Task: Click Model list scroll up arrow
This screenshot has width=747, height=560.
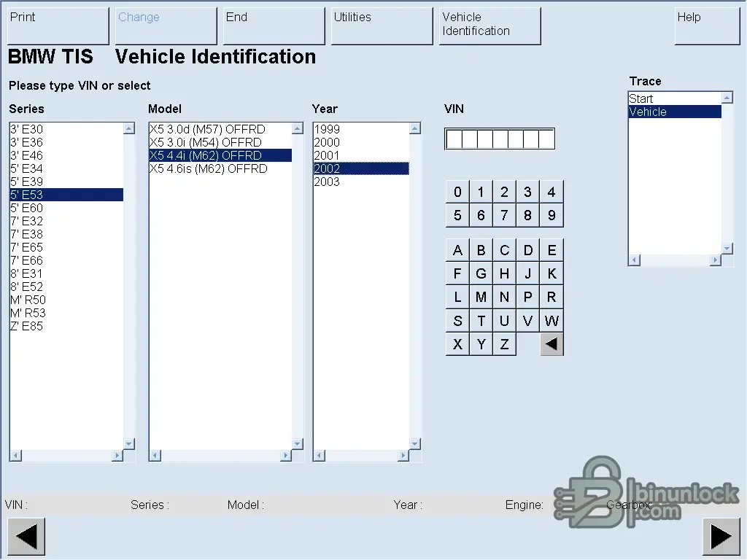Action: pos(298,128)
